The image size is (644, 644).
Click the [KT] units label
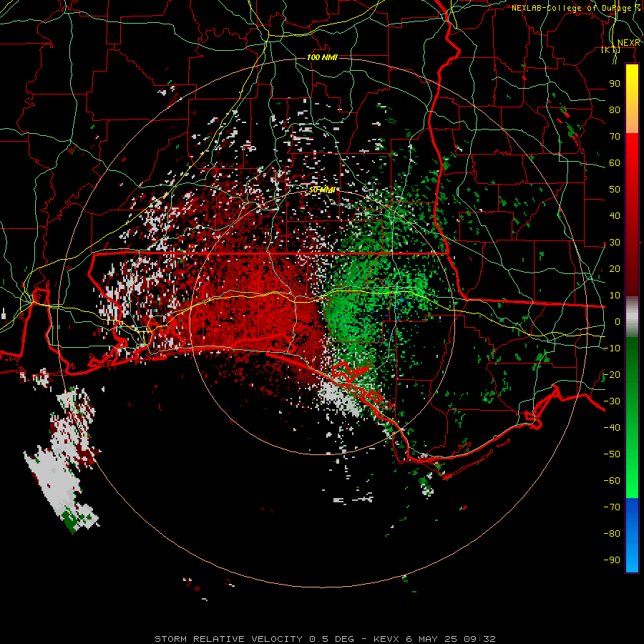click(611, 49)
